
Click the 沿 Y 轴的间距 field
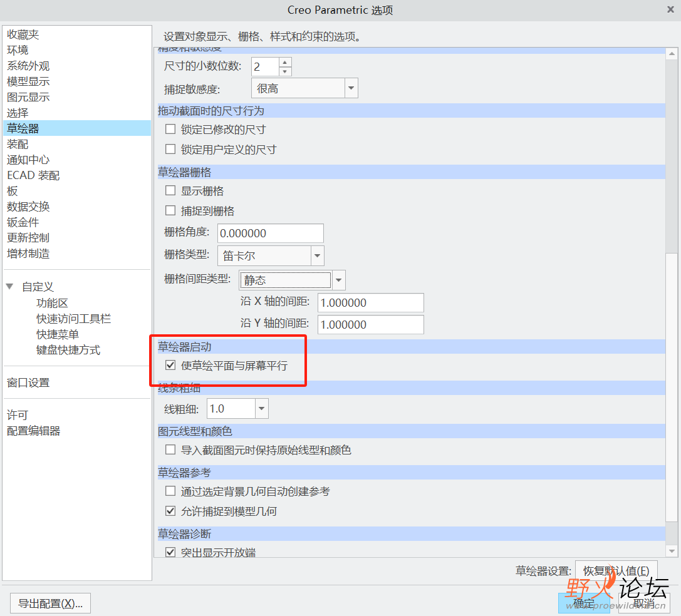coord(371,324)
